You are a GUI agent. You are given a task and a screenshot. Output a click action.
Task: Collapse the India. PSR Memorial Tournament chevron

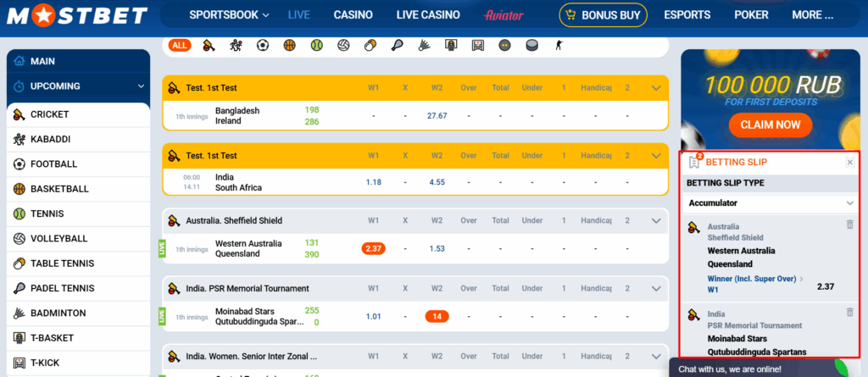657,288
